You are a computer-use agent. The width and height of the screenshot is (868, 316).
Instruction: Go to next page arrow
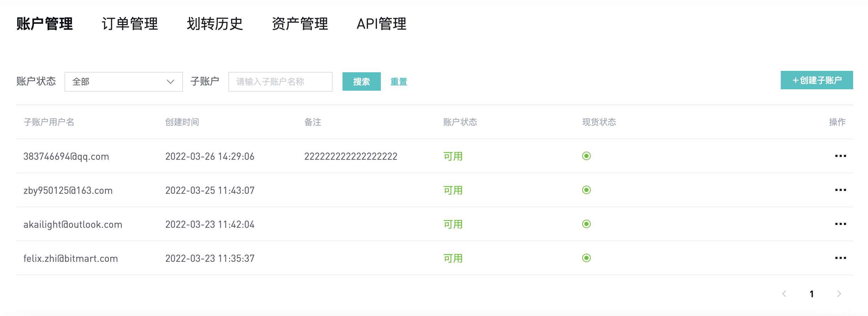tap(839, 294)
